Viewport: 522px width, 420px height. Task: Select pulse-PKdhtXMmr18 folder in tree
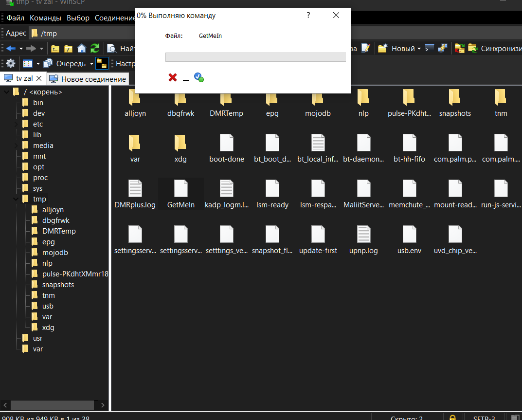click(x=75, y=274)
